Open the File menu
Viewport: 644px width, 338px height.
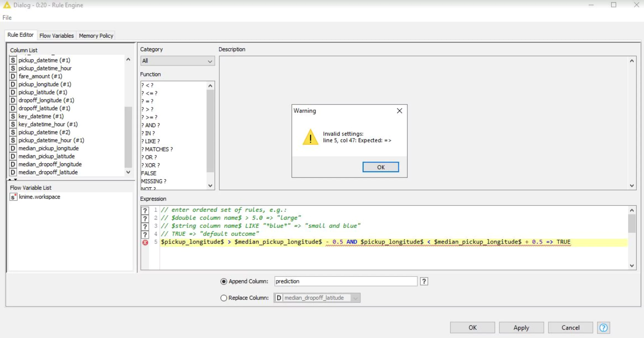coord(7,18)
